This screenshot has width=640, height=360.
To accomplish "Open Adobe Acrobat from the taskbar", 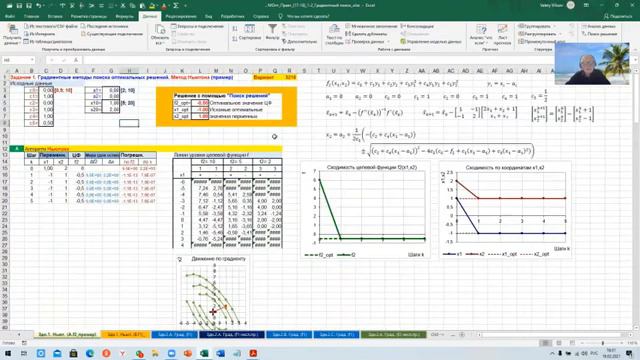I will 253,353.
